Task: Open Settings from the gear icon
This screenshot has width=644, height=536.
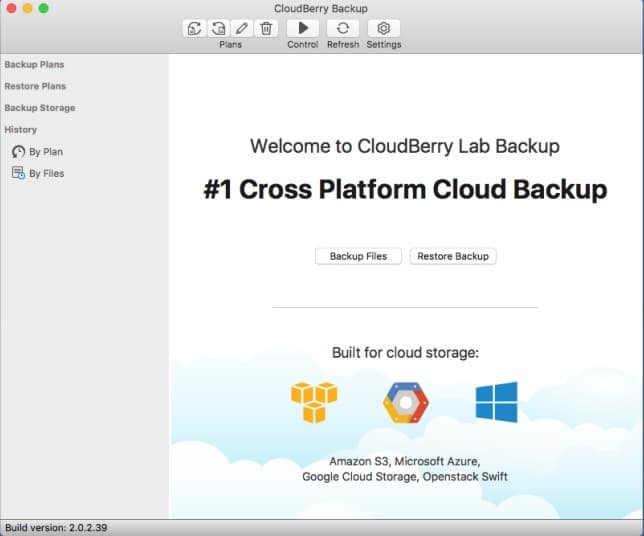Action: pos(384,28)
